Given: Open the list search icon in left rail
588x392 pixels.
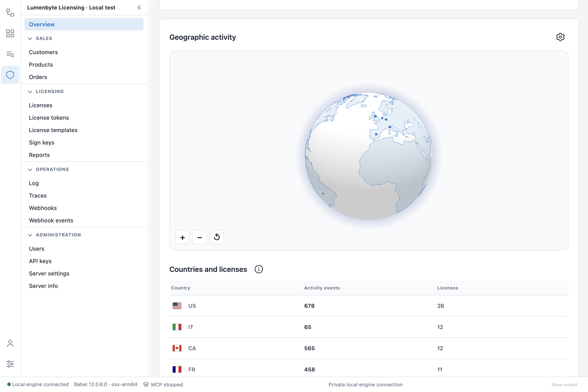Looking at the screenshot, I should pos(10,54).
